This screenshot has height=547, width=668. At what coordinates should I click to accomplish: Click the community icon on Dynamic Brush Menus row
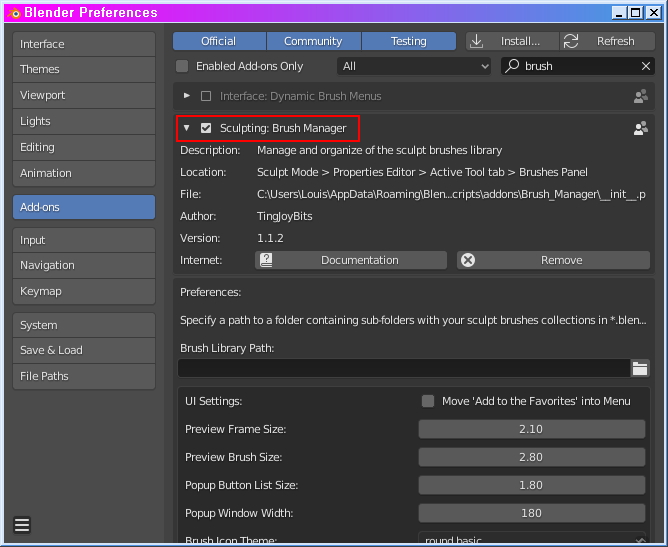tap(641, 96)
